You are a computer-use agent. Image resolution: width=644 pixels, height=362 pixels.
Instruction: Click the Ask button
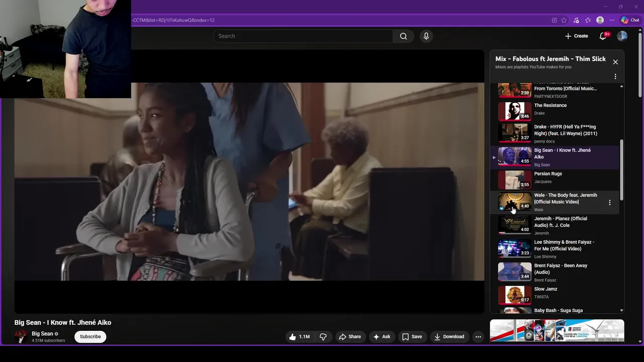[381, 337]
